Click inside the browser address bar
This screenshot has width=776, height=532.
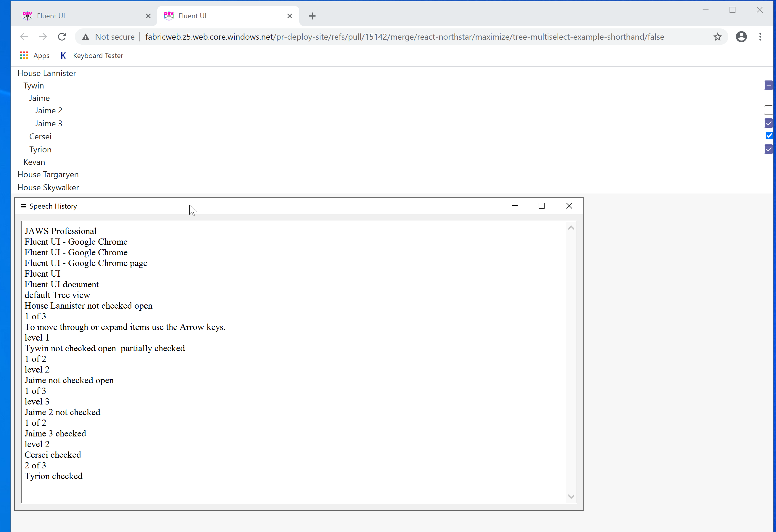click(401, 37)
